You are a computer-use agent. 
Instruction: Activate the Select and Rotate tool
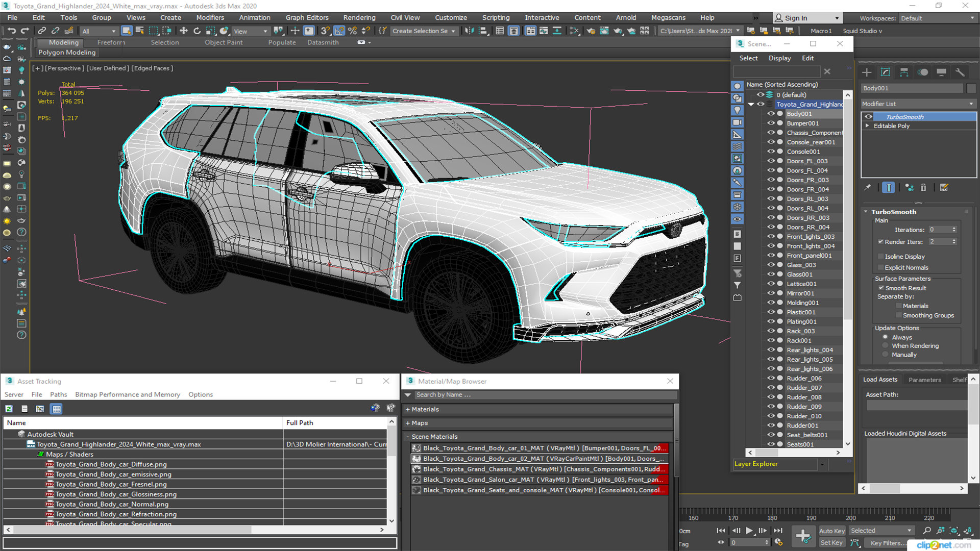[197, 31]
